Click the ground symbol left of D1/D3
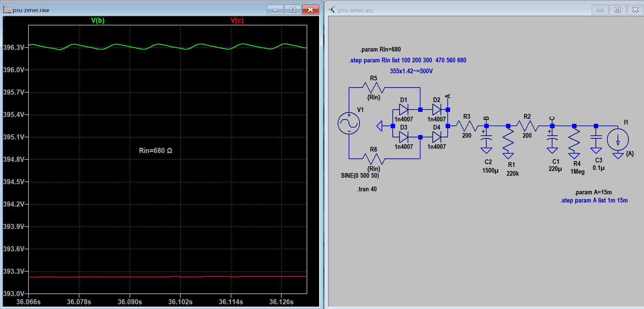 click(379, 126)
